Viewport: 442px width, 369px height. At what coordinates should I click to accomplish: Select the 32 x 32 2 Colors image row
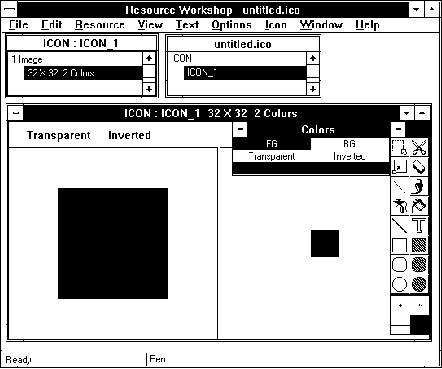[83, 73]
